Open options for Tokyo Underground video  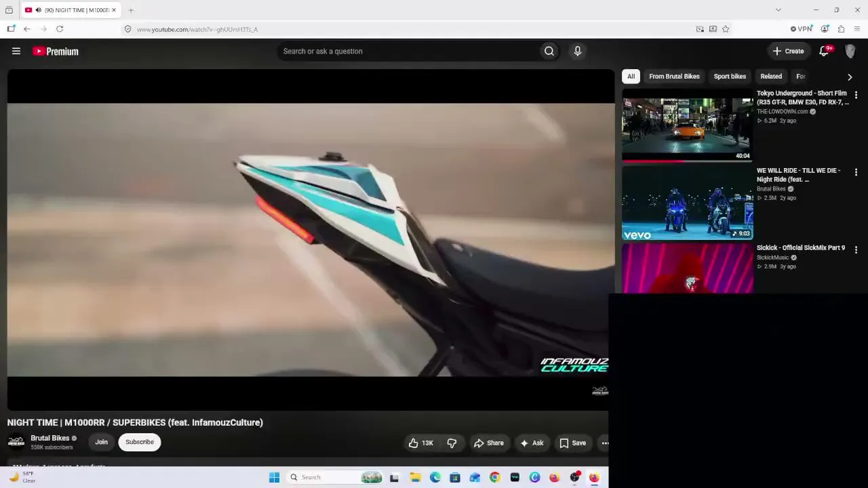856,96
